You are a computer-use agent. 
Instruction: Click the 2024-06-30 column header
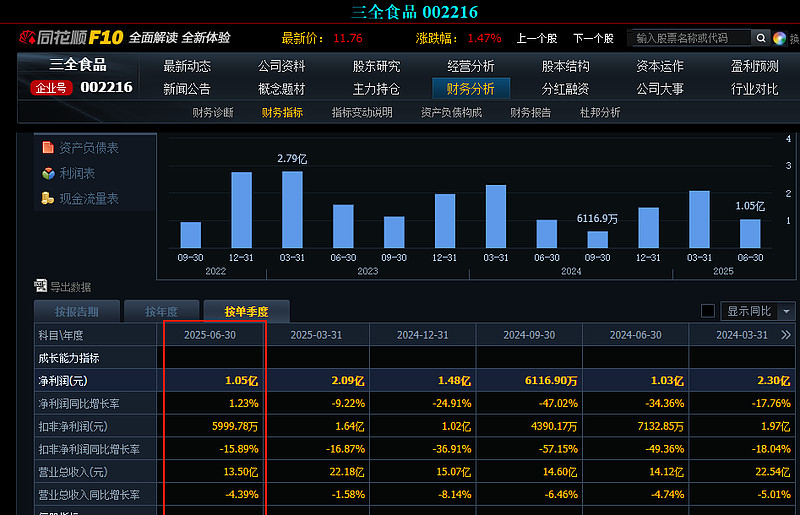point(636,335)
